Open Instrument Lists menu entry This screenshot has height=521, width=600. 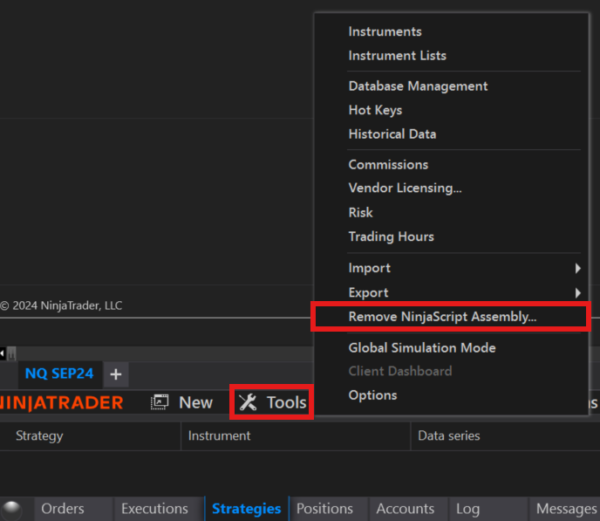coord(397,55)
